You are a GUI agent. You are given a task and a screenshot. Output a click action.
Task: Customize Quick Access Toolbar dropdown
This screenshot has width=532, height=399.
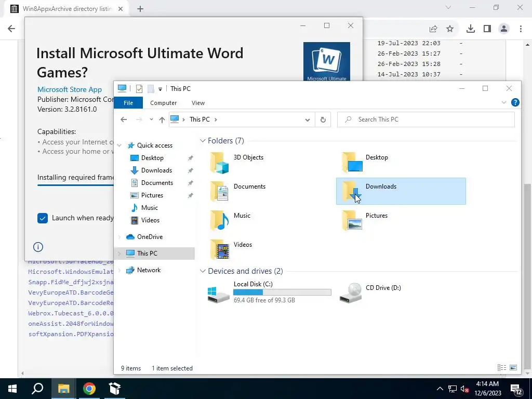point(160,89)
